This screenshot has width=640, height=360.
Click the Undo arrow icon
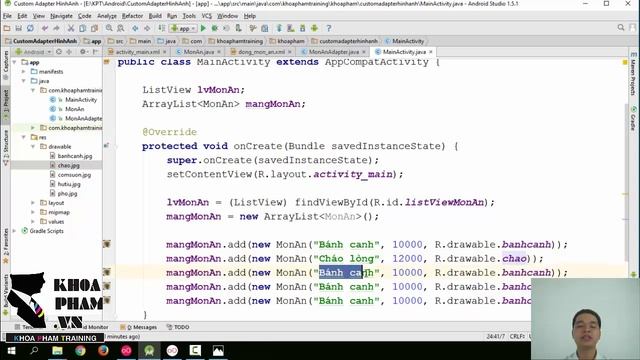(45, 28)
